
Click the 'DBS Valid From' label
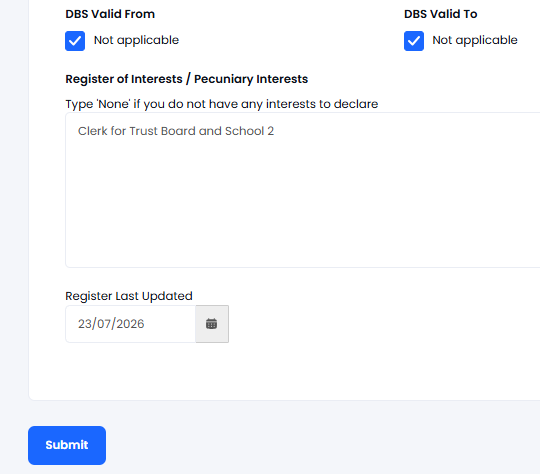(110, 14)
